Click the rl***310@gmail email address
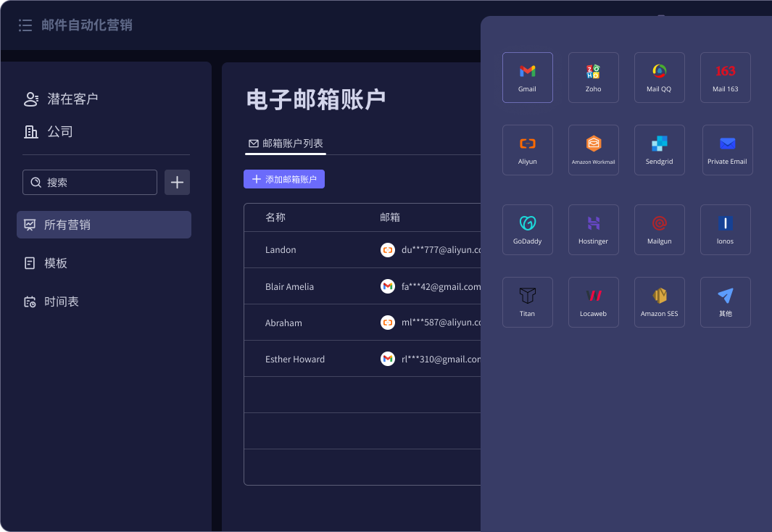Screen dimensions: 772x532 click(x=441, y=359)
